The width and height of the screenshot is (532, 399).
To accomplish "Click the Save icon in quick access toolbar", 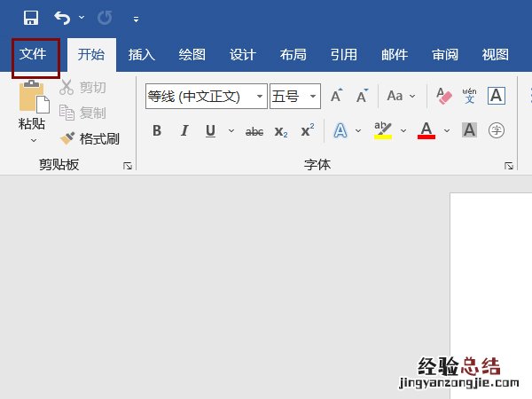I will point(31,18).
